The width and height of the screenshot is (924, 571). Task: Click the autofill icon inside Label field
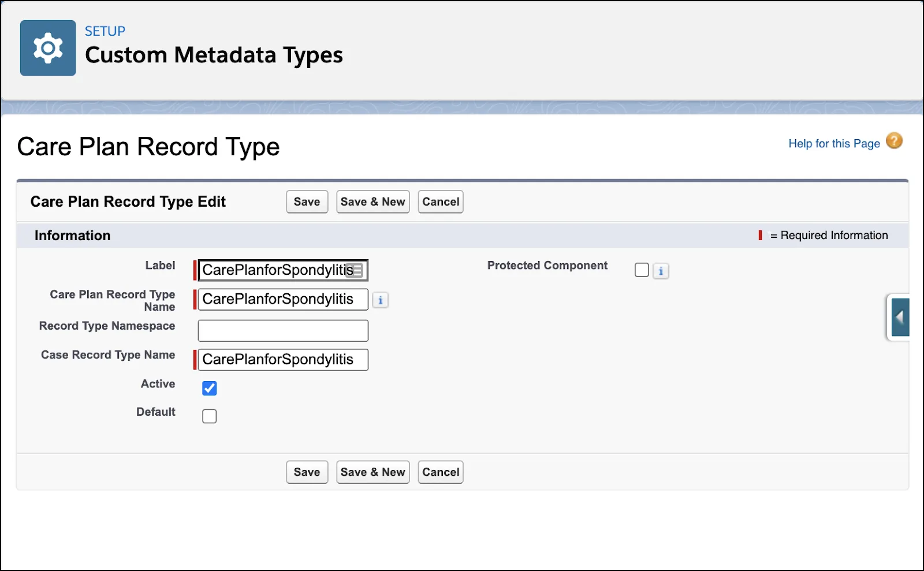[355, 270]
